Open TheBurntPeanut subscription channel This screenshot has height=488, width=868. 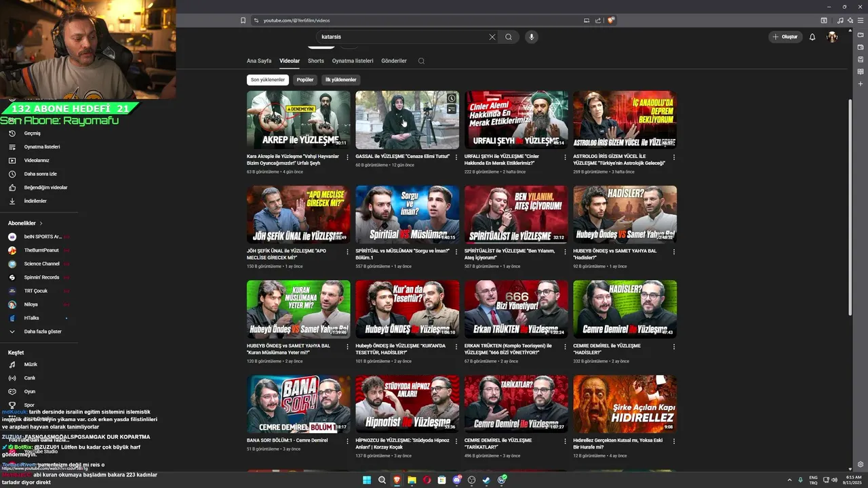(x=41, y=250)
